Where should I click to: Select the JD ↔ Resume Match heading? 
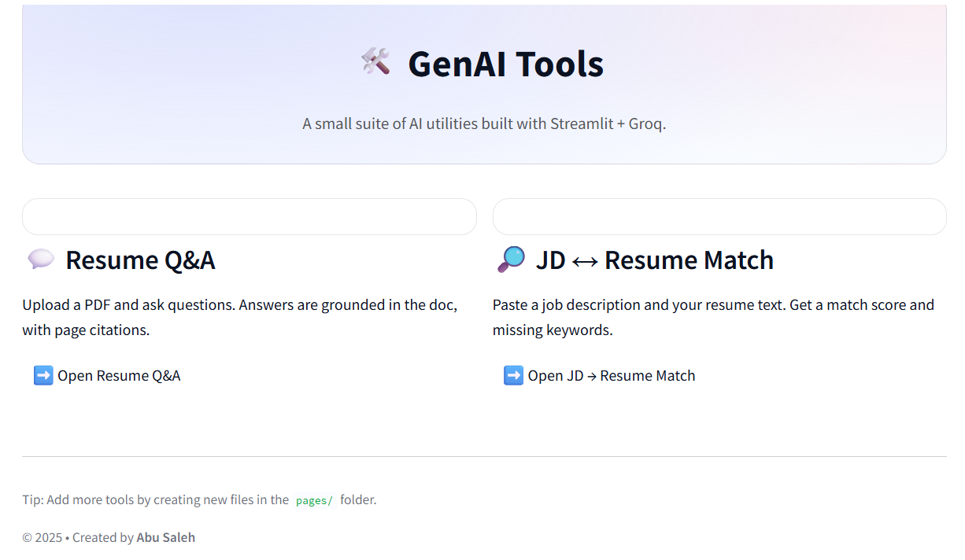click(x=654, y=260)
